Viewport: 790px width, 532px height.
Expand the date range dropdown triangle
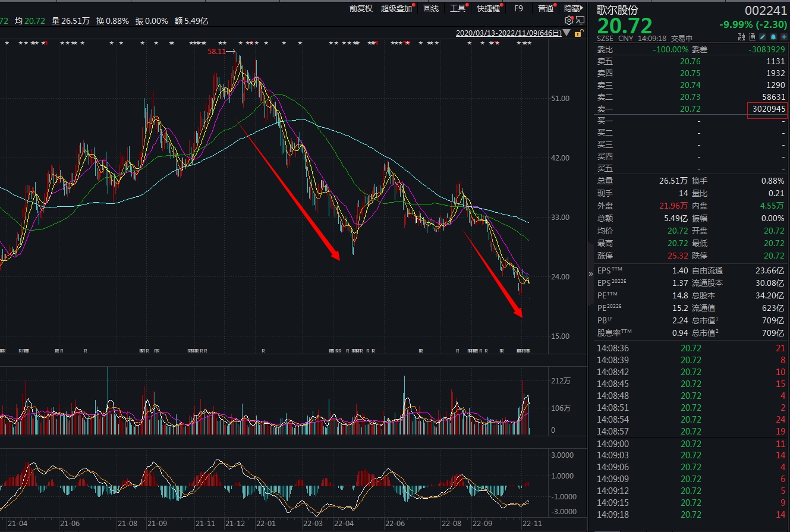[566, 33]
